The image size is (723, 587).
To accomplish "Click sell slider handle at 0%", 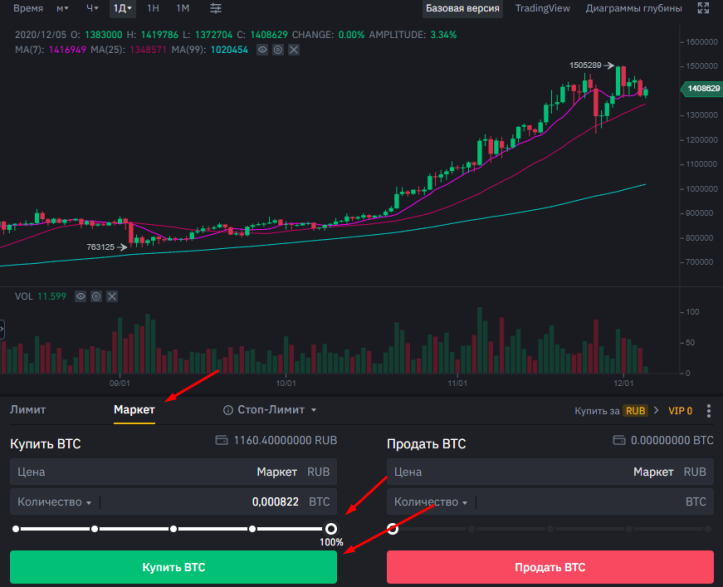I will point(392,529).
